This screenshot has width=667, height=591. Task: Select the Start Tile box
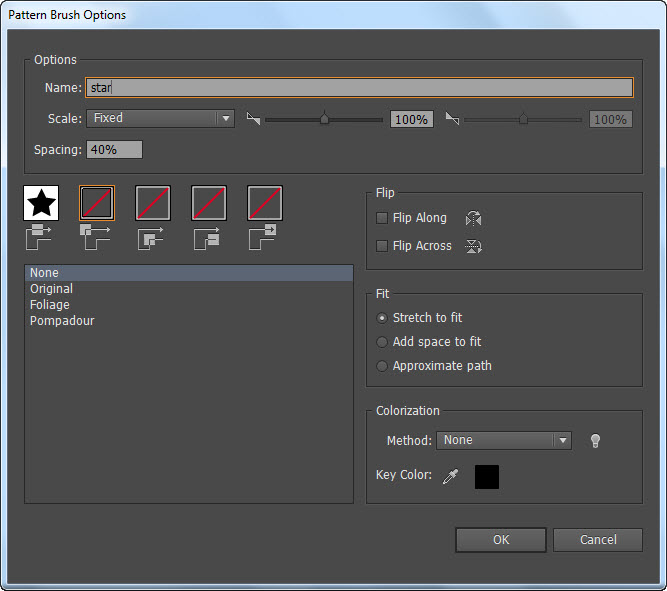coord(209,203)
